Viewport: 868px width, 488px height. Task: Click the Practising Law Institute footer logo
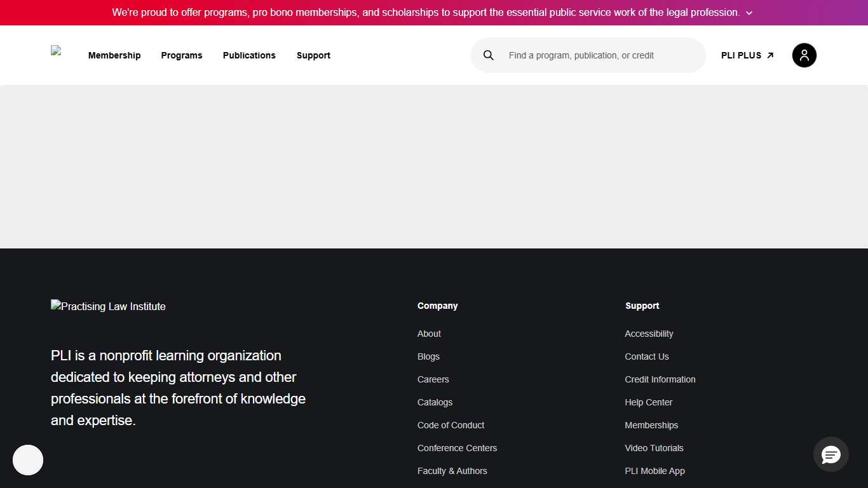108,306
